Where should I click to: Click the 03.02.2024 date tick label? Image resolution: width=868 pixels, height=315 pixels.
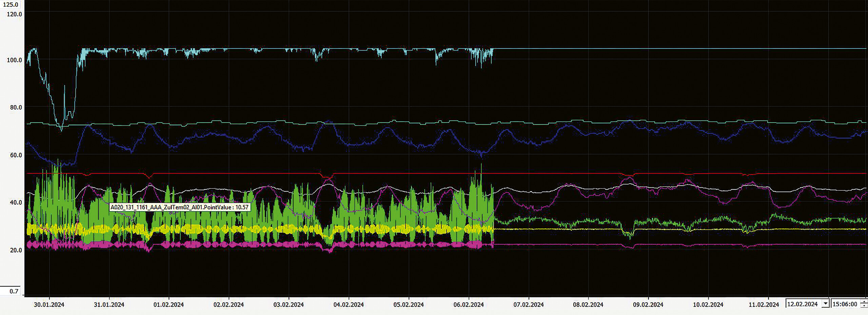coord(289,304)
